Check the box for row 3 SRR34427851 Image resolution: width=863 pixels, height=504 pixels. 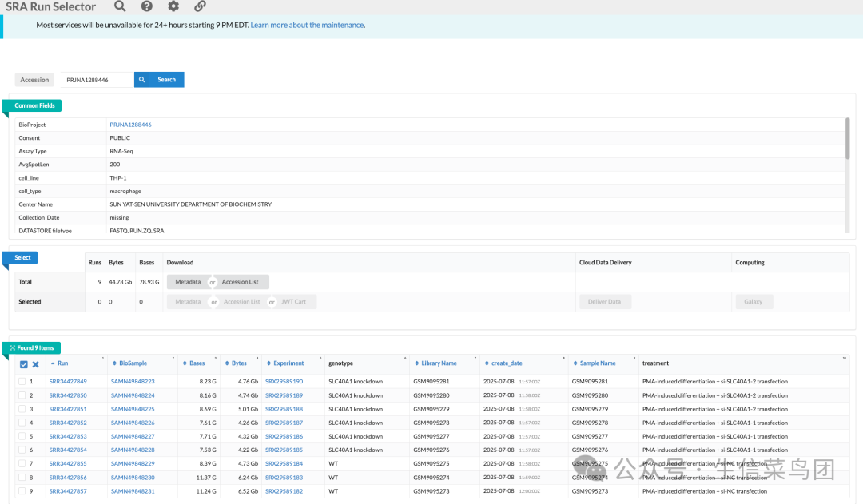click(x=22, y=409)
